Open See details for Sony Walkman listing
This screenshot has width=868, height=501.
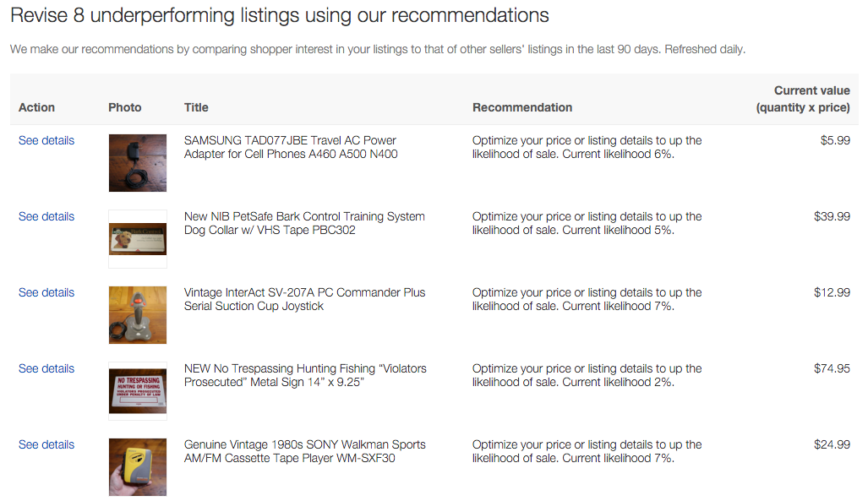click(46, 444)
